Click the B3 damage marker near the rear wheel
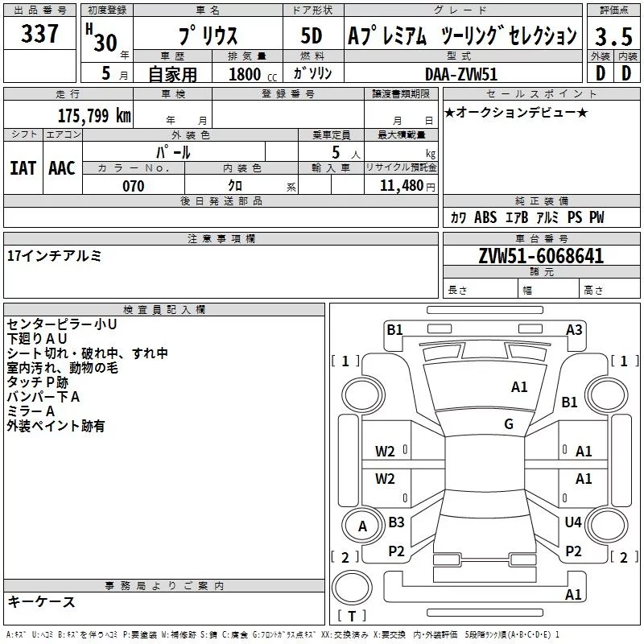 tap(396, 522)
